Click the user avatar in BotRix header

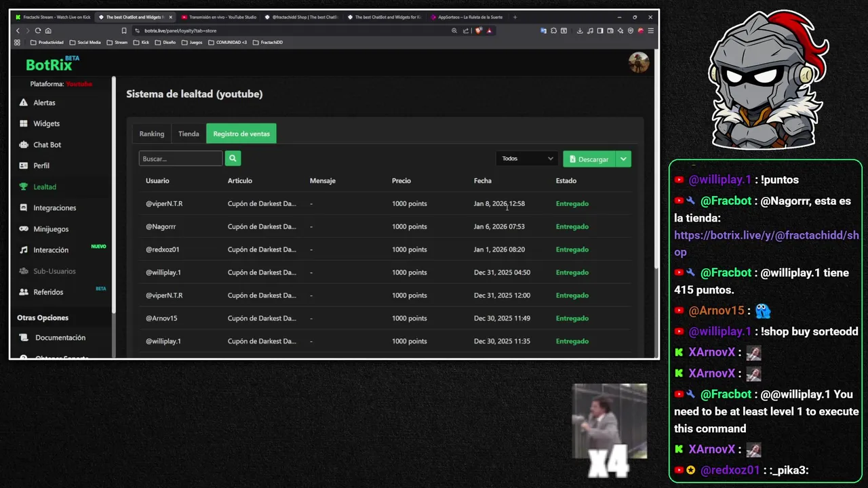[x=638, y=62]
